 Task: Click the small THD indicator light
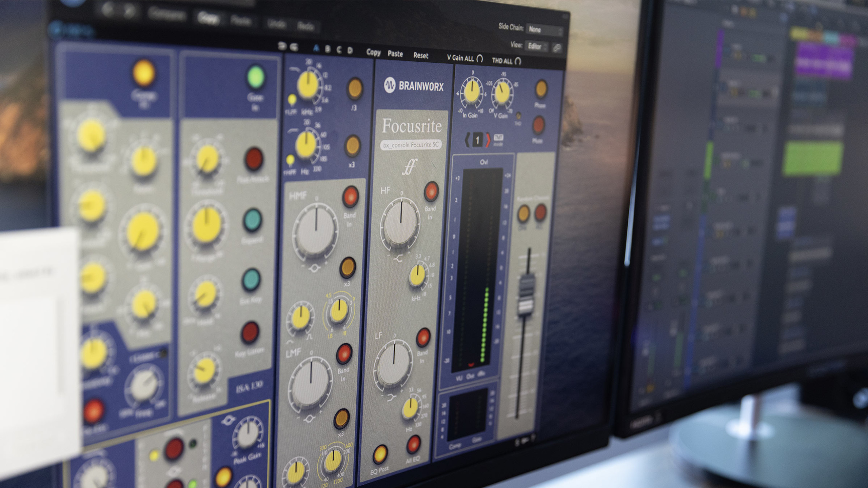point(518,116)
